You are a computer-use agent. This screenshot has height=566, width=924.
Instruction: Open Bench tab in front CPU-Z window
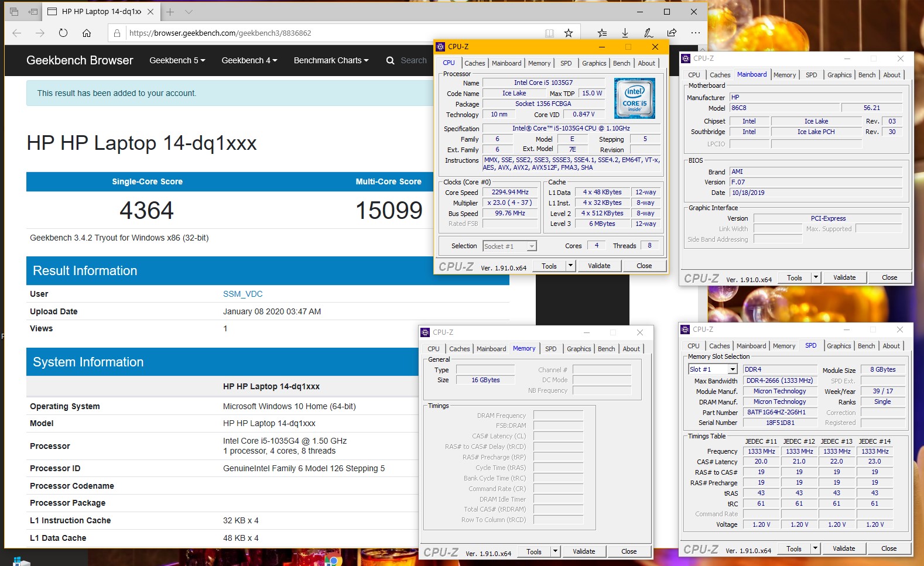[621, 63]
